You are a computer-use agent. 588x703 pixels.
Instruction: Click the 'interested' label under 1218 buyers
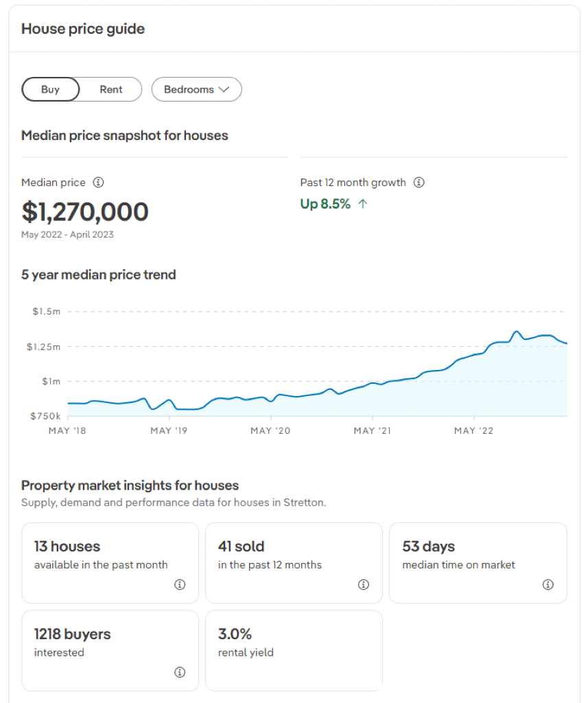[x=59, y=652]
